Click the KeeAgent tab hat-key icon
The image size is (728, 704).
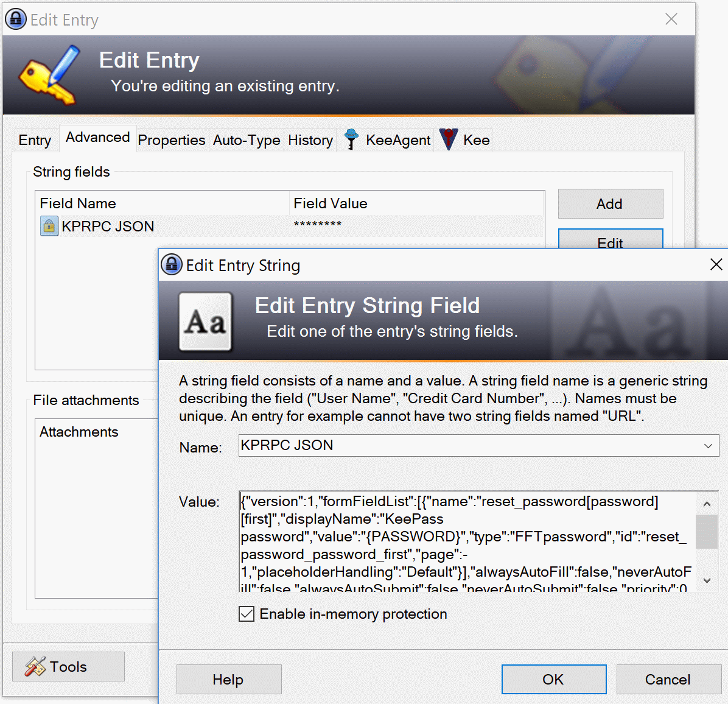pyautogui.click(x=351, y=139)
